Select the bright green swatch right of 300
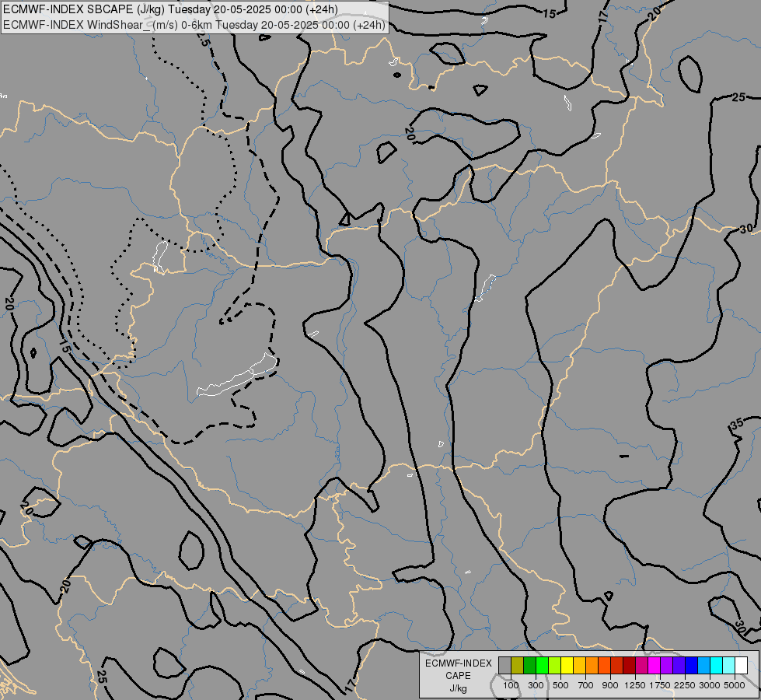Image resolution: width=761 pixels, height=700 pixels. tap(542, 665)
